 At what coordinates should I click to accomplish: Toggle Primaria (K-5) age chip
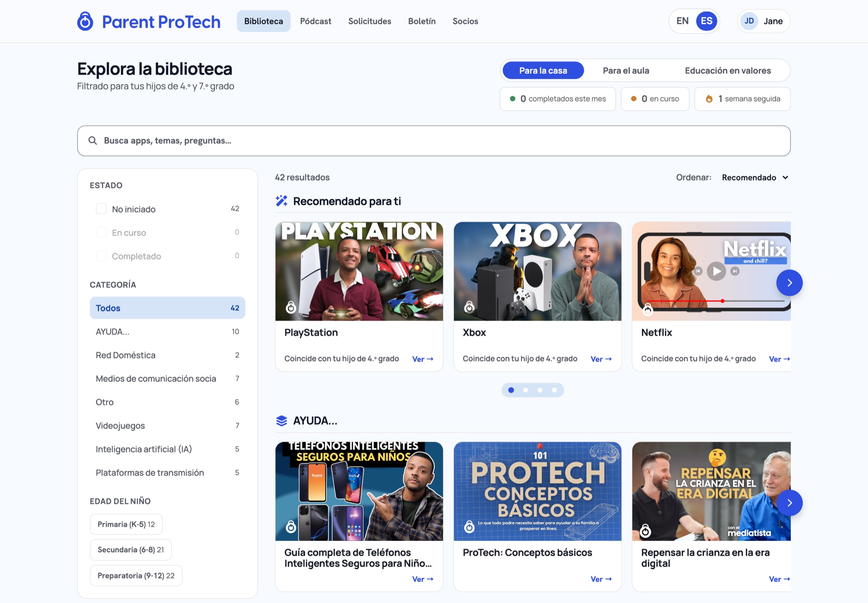(x=126, y=524)
